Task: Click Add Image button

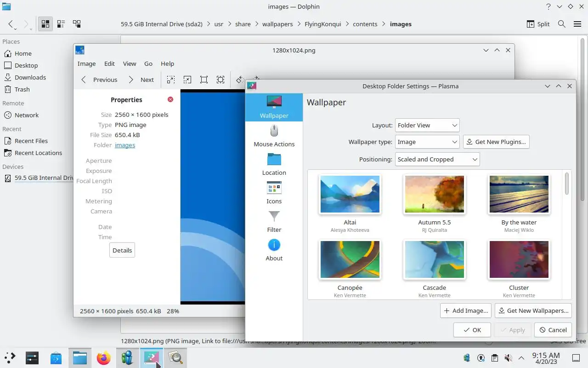Action: (466, 310)
